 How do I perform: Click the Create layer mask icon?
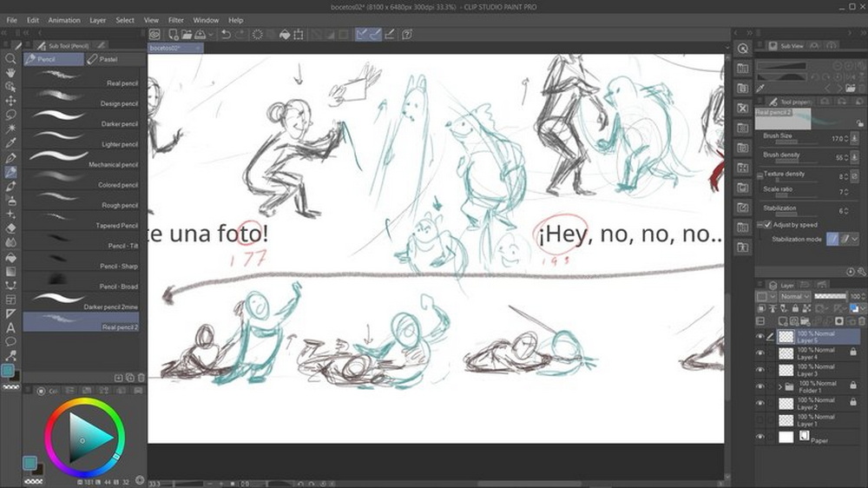(839, 321)
